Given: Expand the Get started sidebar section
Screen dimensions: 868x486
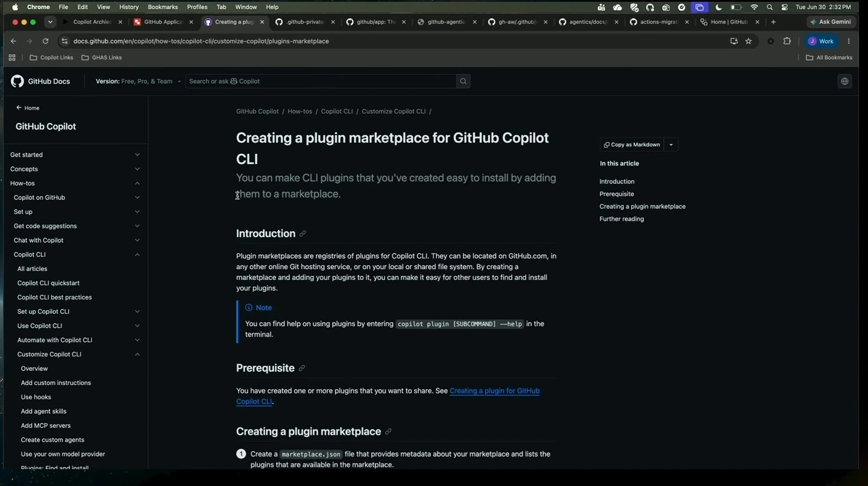Looking at the screenshot, I should pyautogui.click(x=137, y=155).
